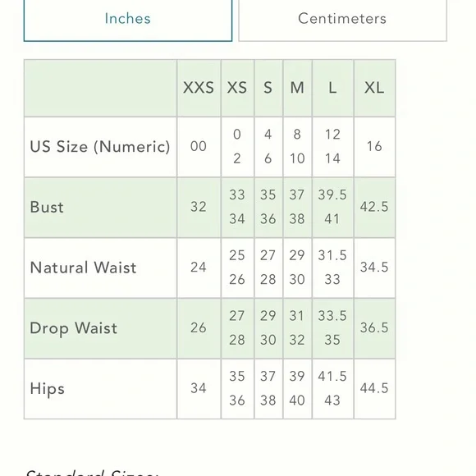
Task: Click the XL bust value 42.5
Action: [374, 208]
